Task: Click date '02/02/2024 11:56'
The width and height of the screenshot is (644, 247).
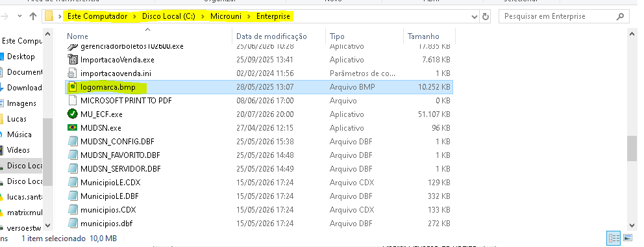Action: (x=265, y=73)
